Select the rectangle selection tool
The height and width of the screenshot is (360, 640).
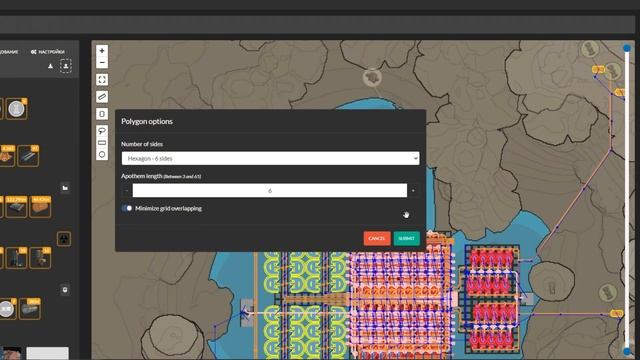point(102,142)
